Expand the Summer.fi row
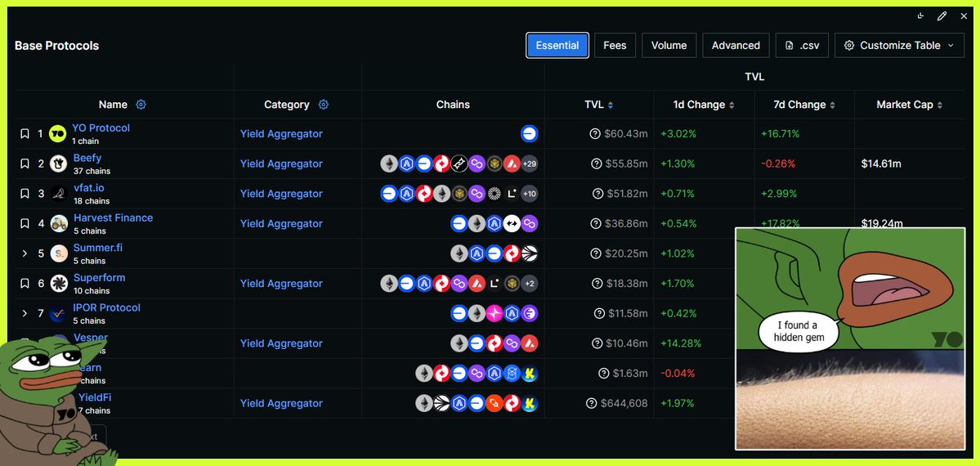Image resolution: width=980 pixels, height=466 pixels. [x=25, y=254]
